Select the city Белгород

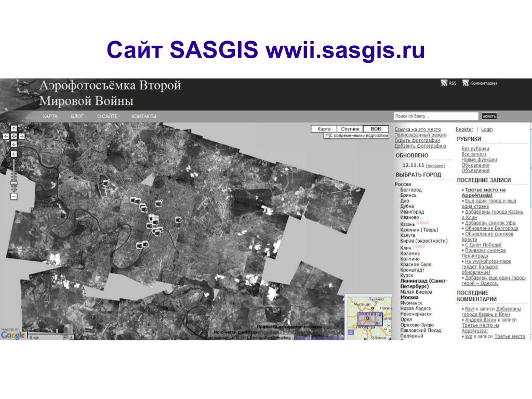(411, 190)
